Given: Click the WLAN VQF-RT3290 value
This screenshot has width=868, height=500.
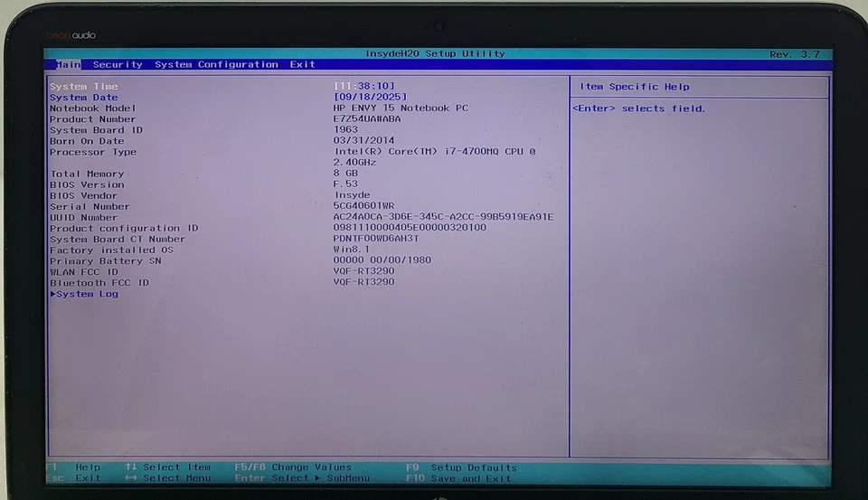Looking at the screenshot, I should 363,270.
